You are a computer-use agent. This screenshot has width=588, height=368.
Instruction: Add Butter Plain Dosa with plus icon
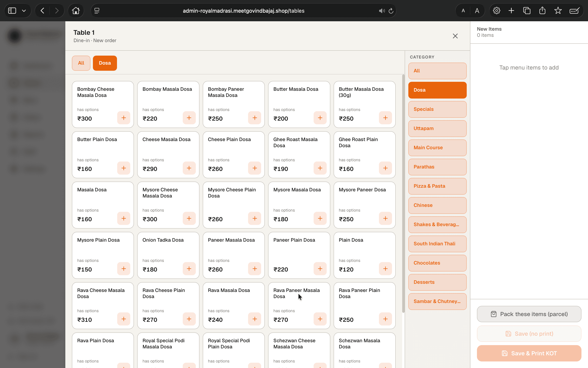pyautogui.click(x=124, y=168)
